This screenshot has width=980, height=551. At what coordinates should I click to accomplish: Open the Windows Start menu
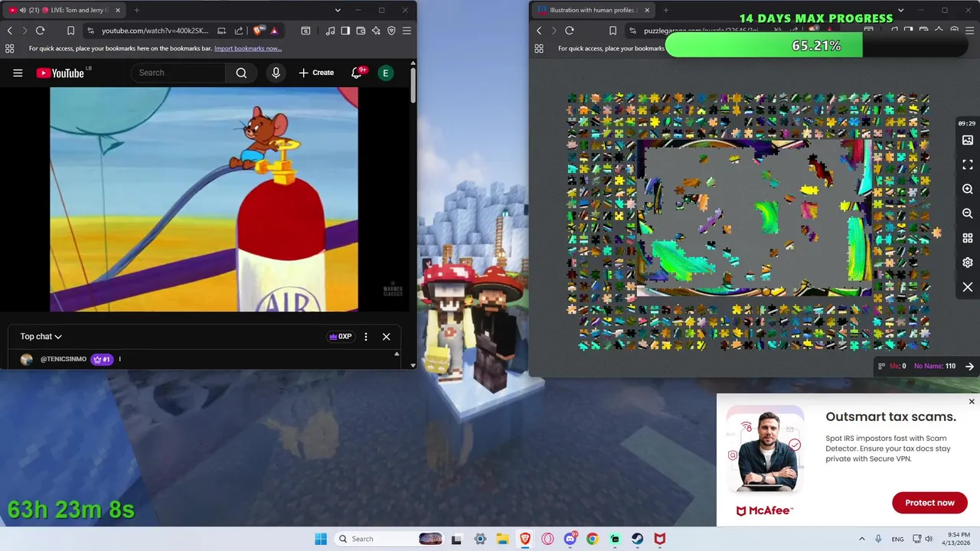pos(321,539)
